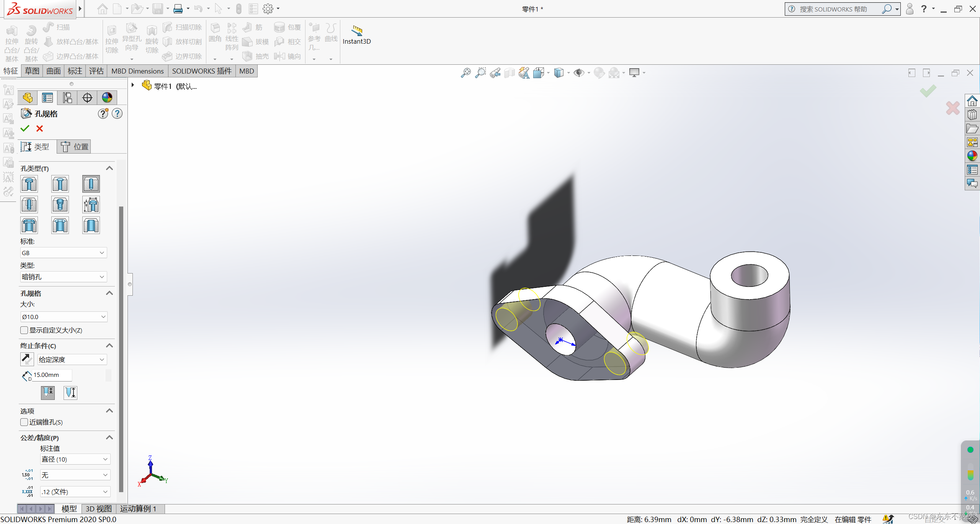Screen dimensions: 980x524
Task: Switch to the 位置 positions page
Action: 73,146
